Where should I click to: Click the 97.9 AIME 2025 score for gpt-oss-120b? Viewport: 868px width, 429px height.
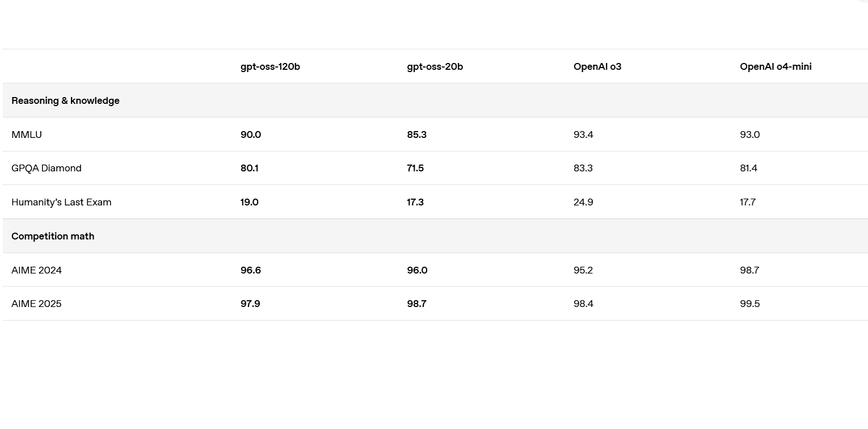(250, 304)
